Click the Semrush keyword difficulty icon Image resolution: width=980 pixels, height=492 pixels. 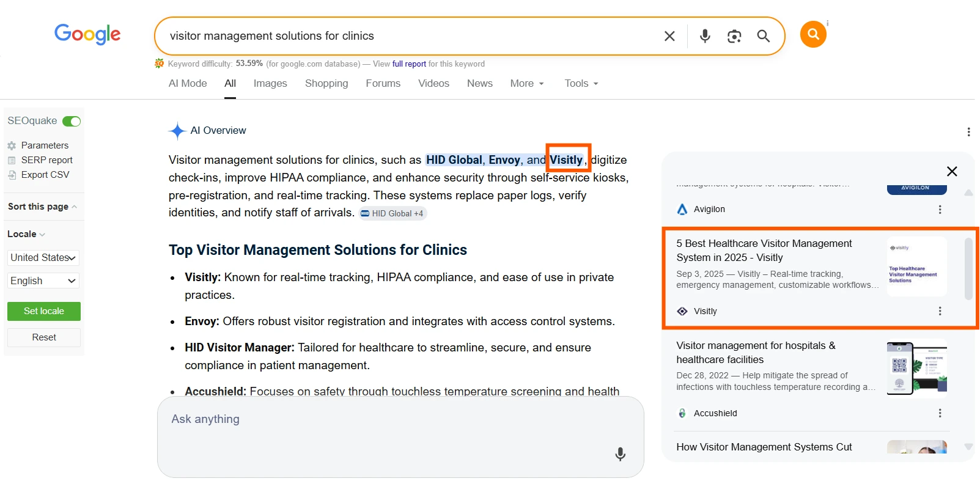[160, 64]
